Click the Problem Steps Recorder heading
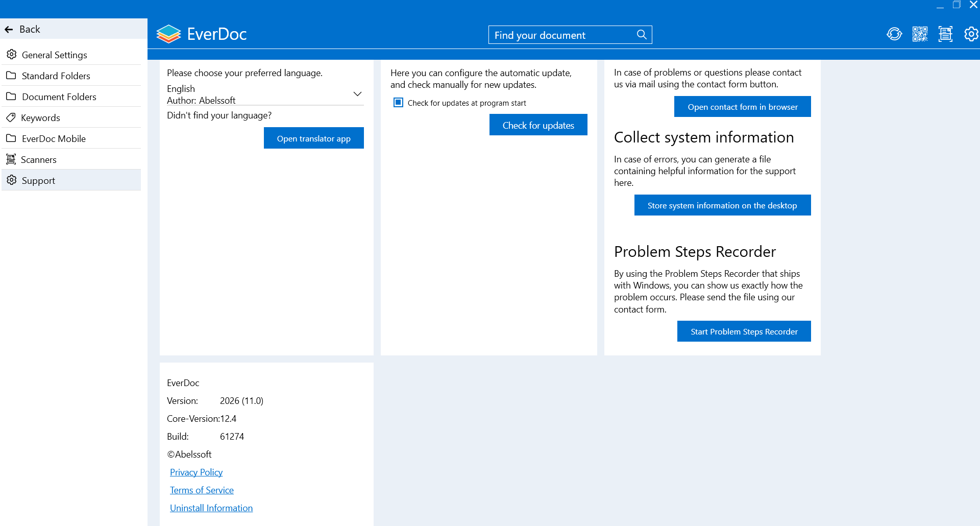Image resolution: width=980 pixels, height=526 pixels. tap(695, 252)
